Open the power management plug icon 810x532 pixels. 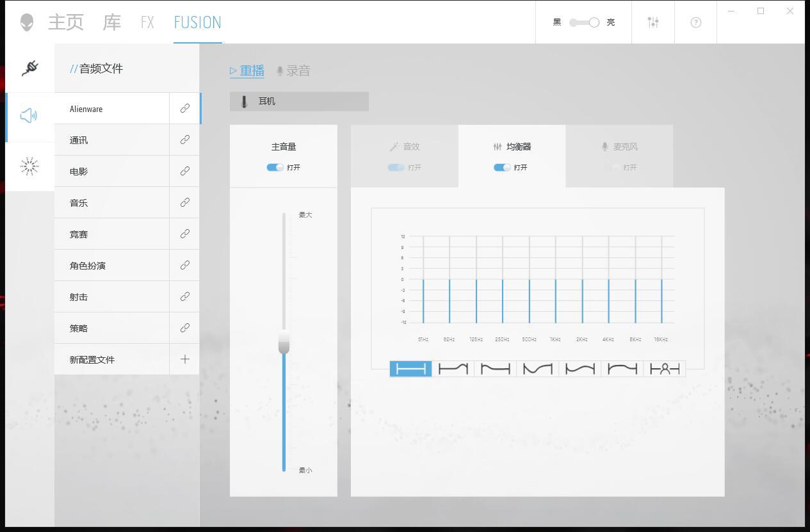click(x=29, y=68)
